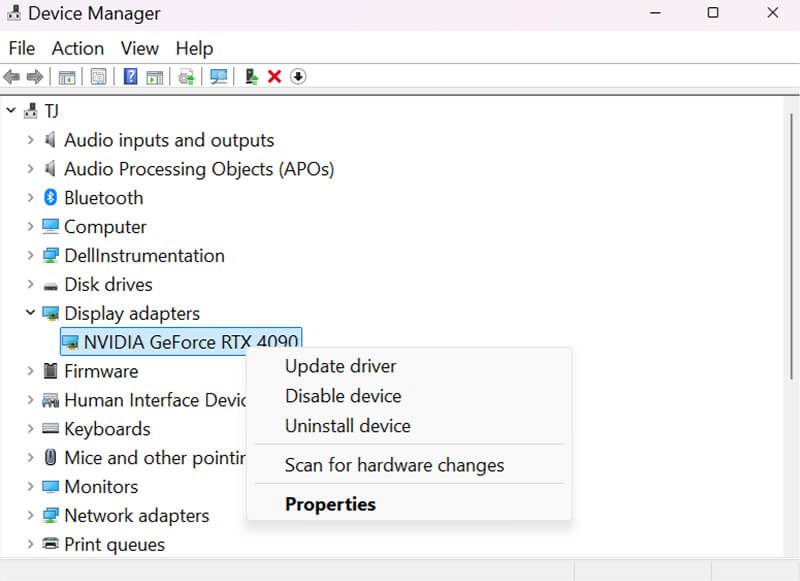The height and width of the screenshot is (581, 800).
Task: Open the Action menu
Action: pos(77,48)
